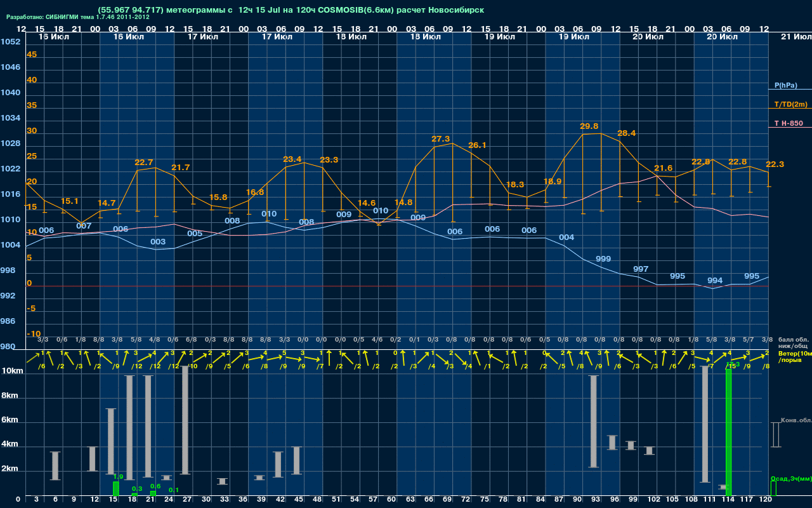Click the precipitation amount 0.6

[155, 486]
